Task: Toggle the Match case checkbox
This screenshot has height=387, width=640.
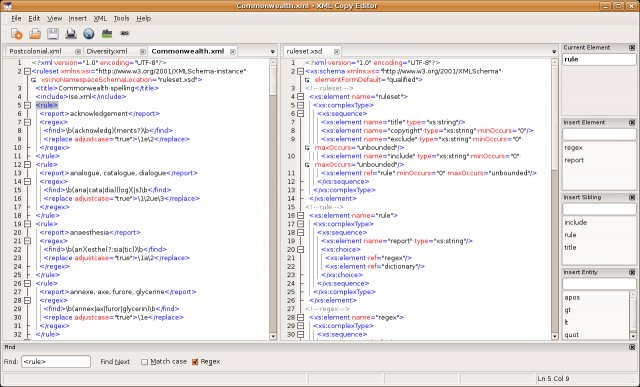Action: click(144, 362)
